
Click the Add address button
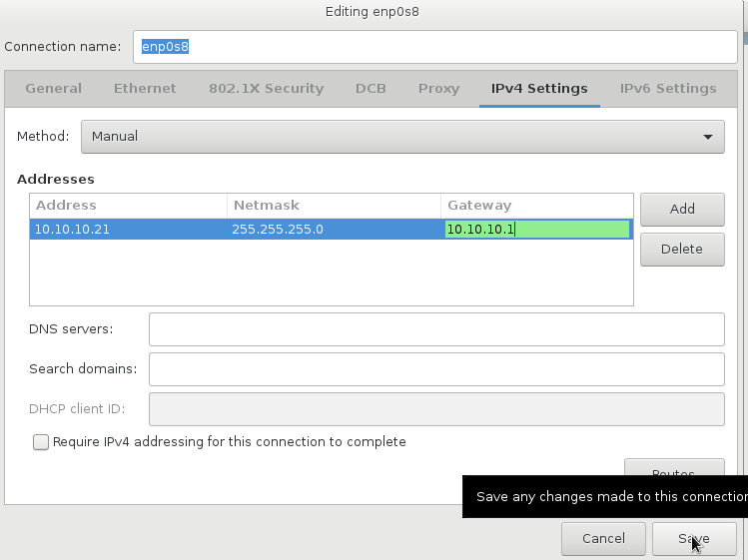(x=682, y=210)
